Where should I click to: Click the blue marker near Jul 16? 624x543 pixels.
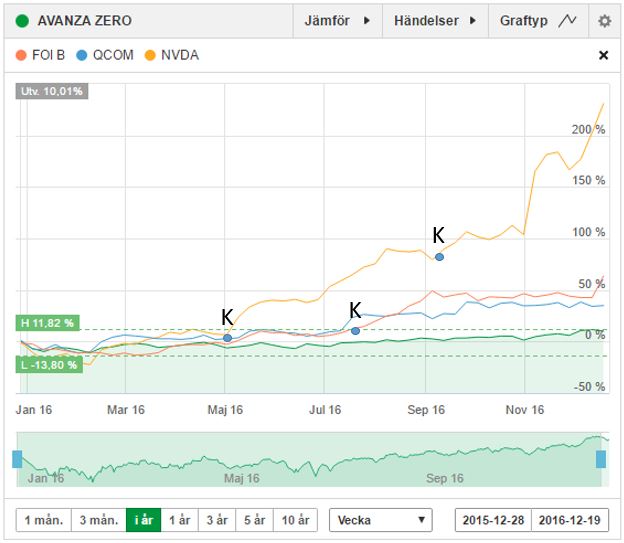tap(355, 331)
